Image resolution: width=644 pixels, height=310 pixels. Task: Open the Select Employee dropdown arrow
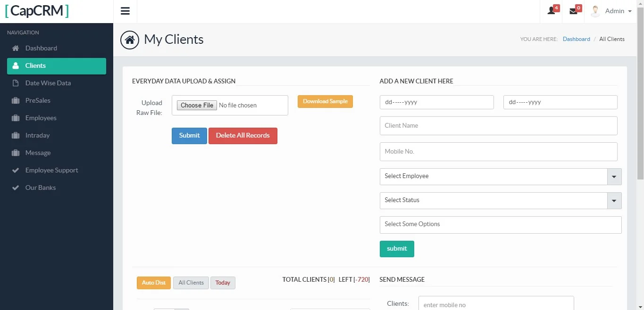[614, 177]
